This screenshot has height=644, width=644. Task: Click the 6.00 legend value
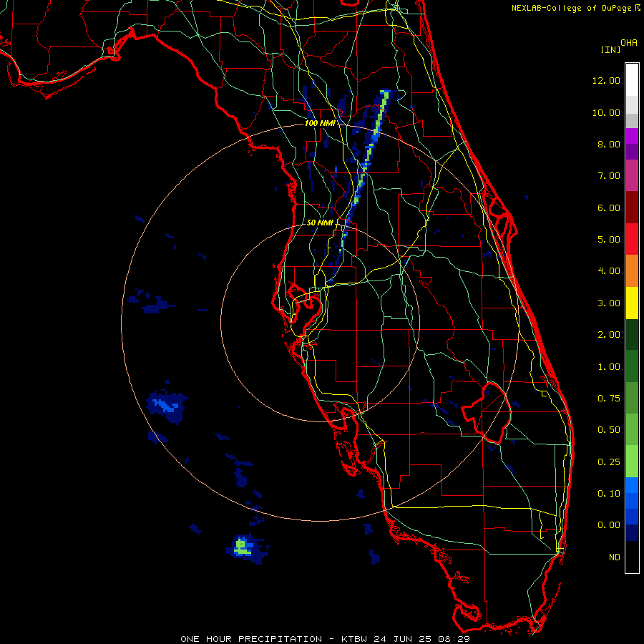click(609, 208)
